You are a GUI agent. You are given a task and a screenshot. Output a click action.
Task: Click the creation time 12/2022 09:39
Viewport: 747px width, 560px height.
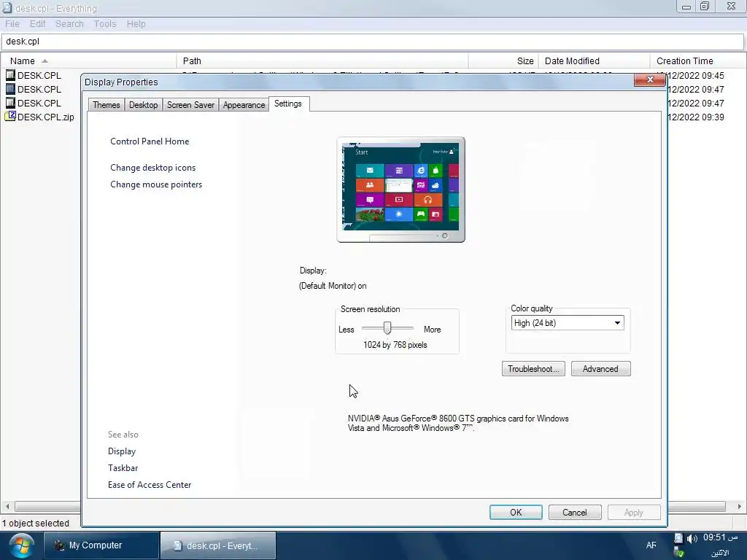coord(696,117)
